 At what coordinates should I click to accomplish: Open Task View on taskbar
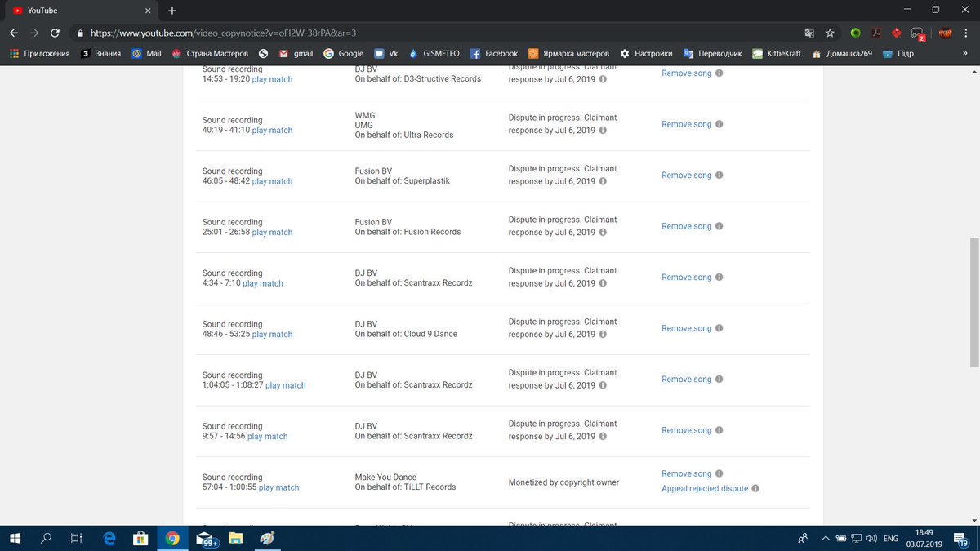pos(76,538)
